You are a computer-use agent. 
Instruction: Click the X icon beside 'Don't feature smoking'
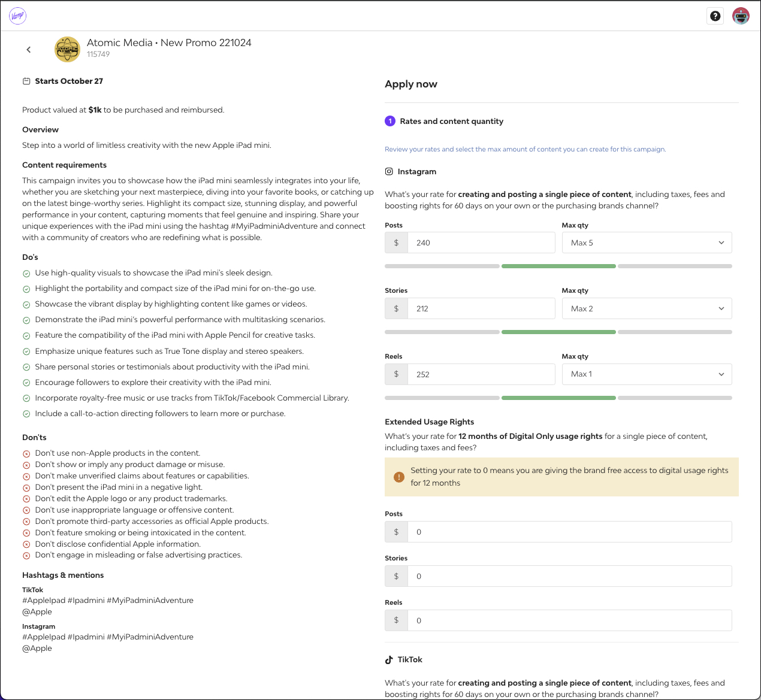pyautogui.click(x=26, y=534)
